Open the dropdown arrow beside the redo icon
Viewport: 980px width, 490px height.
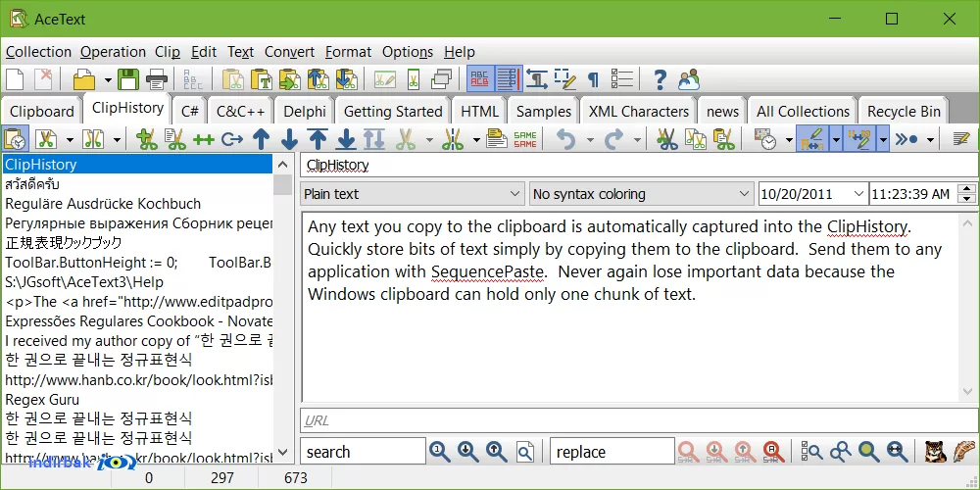click(x=638, y=139)
